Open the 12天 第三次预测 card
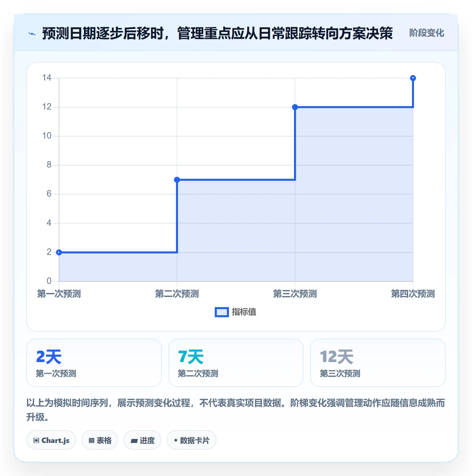This screenshot has width=472, height=476. (378, 363)
